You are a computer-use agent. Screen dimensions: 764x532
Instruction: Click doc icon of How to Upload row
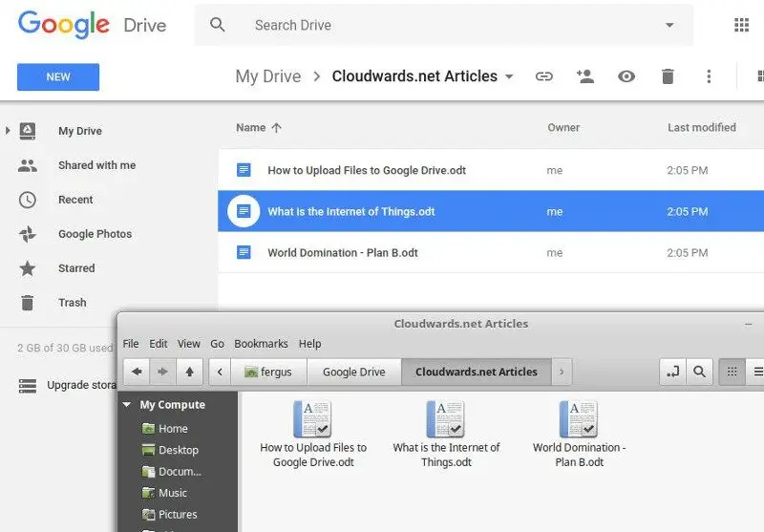tap(244, 170)
